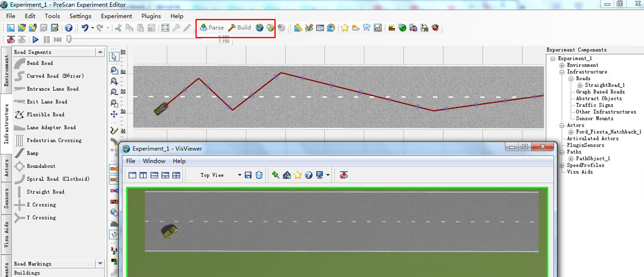Click the save disk icon in VisViewer
This screenshot has height=277, width=644.
pos(248,175)
